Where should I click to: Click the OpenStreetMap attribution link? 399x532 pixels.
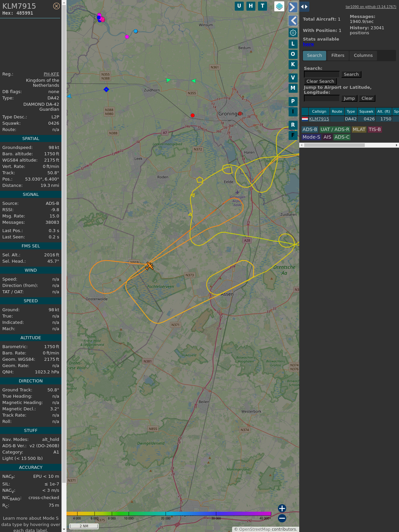[255, 529]
